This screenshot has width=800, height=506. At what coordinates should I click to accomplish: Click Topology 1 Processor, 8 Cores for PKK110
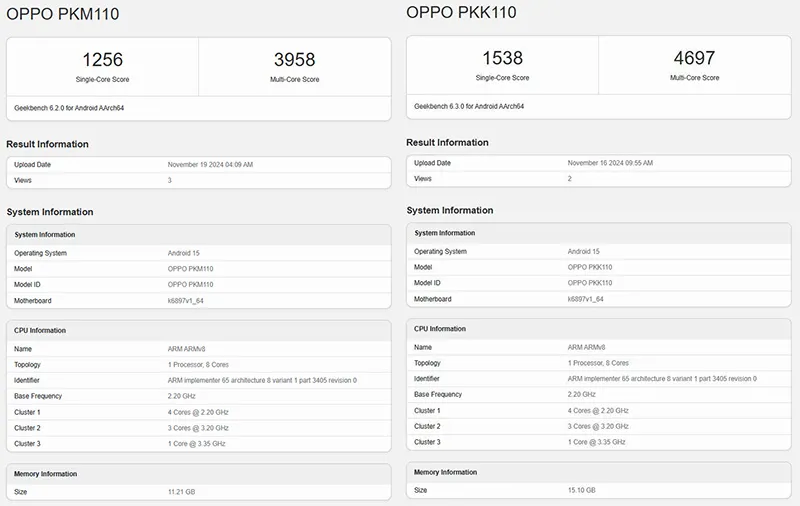598,364
